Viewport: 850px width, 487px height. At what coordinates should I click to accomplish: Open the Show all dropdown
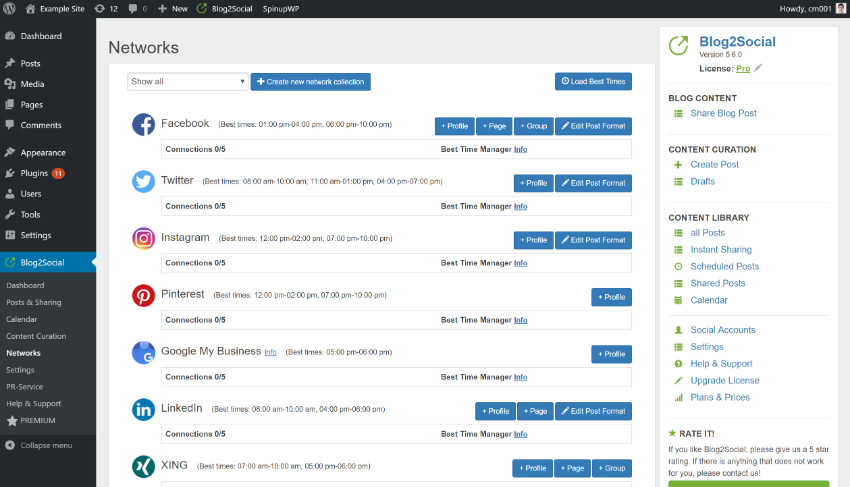coord(188,81)
